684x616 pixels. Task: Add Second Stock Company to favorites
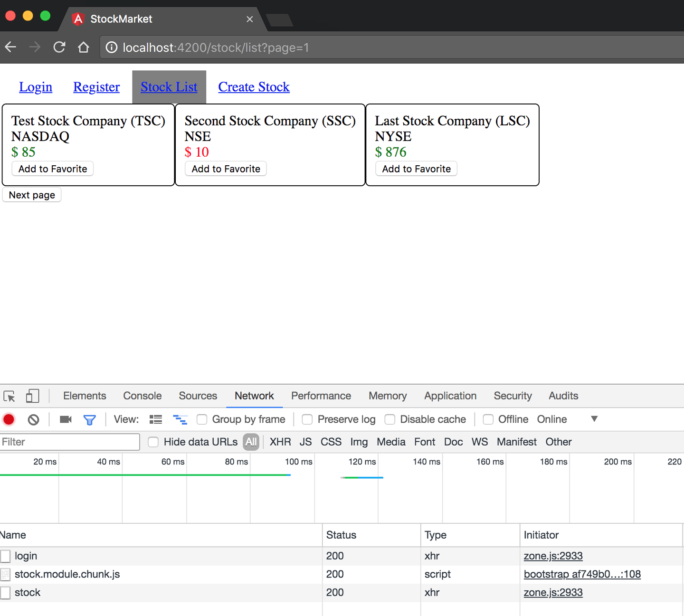coord(226,169)
